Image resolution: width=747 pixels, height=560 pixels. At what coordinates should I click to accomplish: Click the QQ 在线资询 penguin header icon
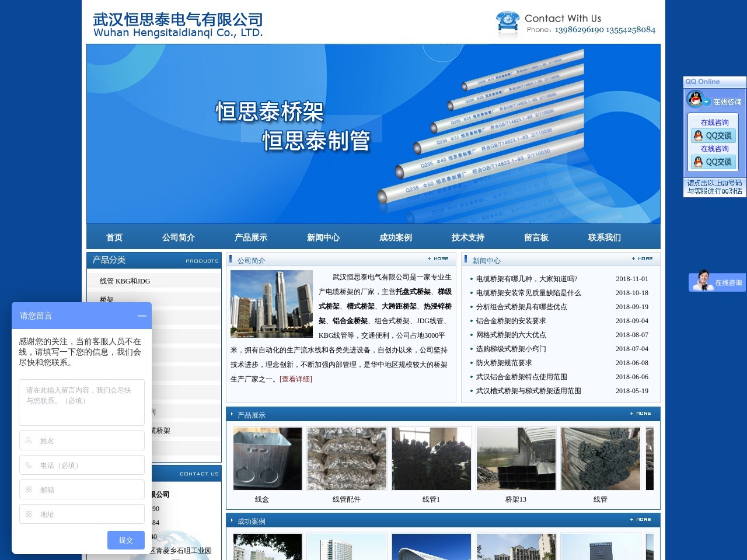point(695,100)
